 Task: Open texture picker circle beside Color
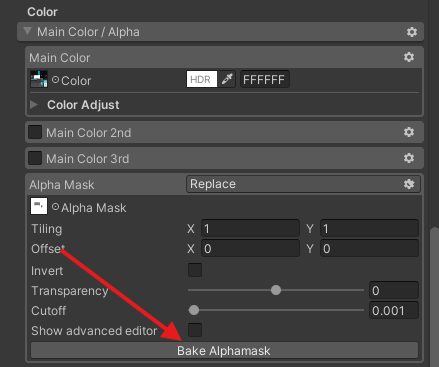[x=55, y=80]
